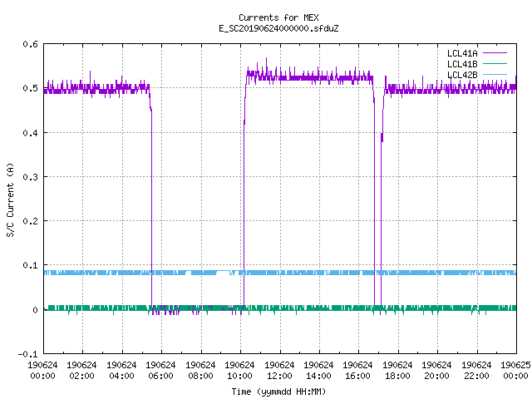The image size is (532, 399).
Task: Click the 0.6 y-axis tick label
Action: pyautogui.click(x=30, y=44)
